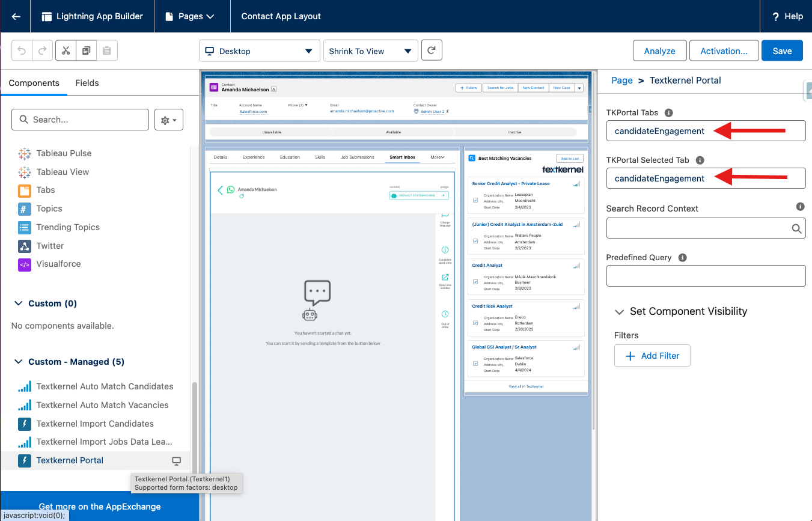Click the components Search field
Image resolution: width=812 pixels, height=521 pixels.
pyautogui.click(x=80, y=120)
